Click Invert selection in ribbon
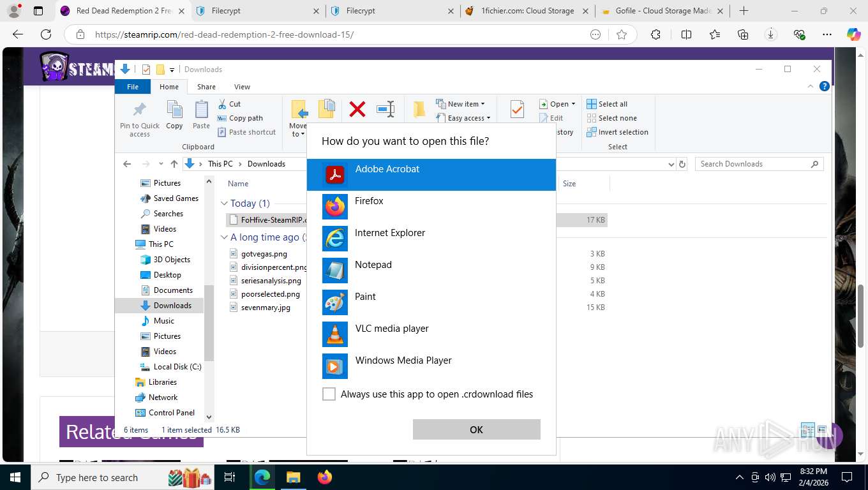 click(x=617, y=132)
